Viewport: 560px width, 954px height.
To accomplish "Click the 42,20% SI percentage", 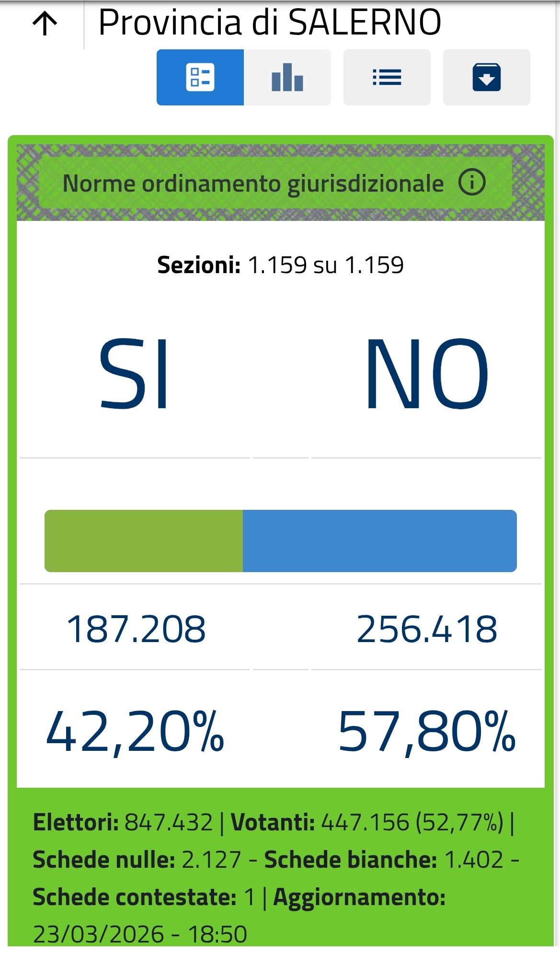I will [135, 732].
